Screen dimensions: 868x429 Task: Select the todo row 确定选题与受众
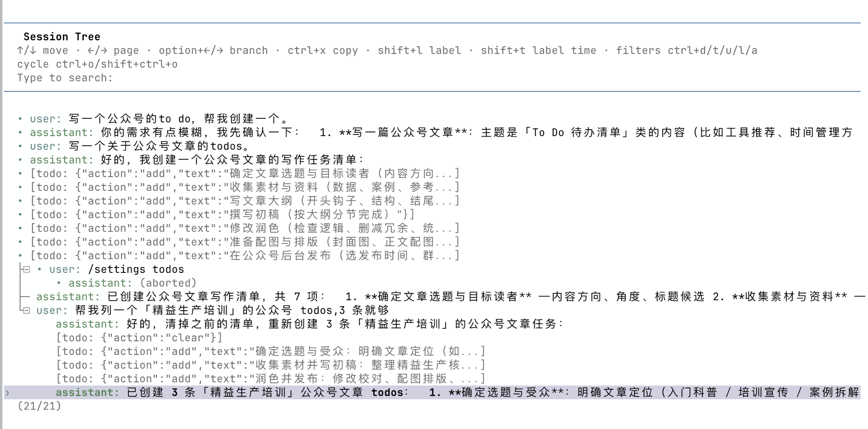tap(271, 351)
